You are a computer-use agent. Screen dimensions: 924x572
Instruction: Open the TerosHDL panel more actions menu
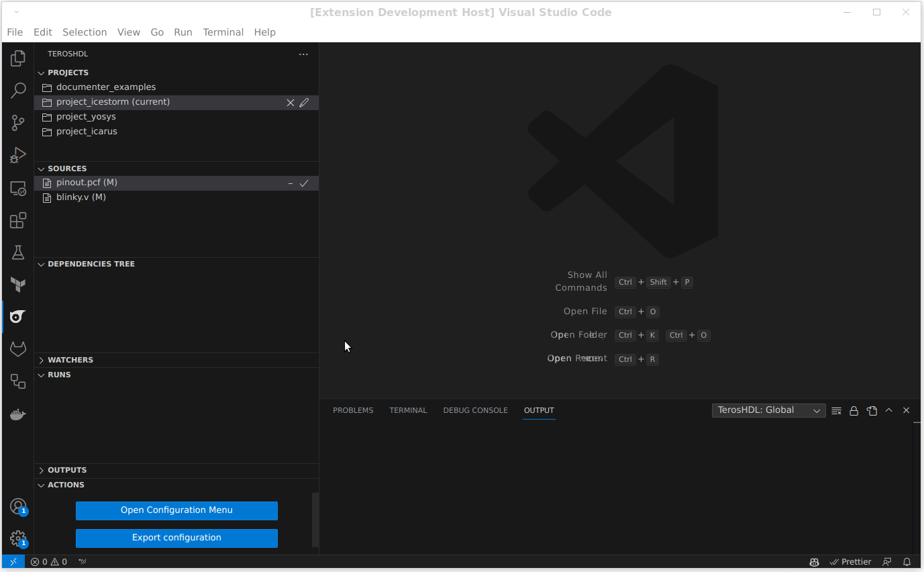pyautogui.click(x=303, y=54)
